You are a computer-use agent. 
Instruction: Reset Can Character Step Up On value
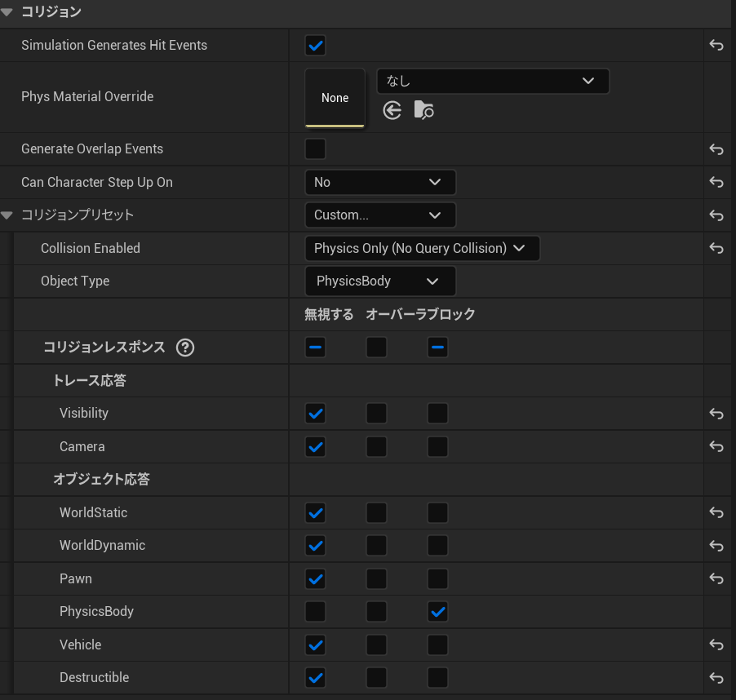click(x=716, y=182)
